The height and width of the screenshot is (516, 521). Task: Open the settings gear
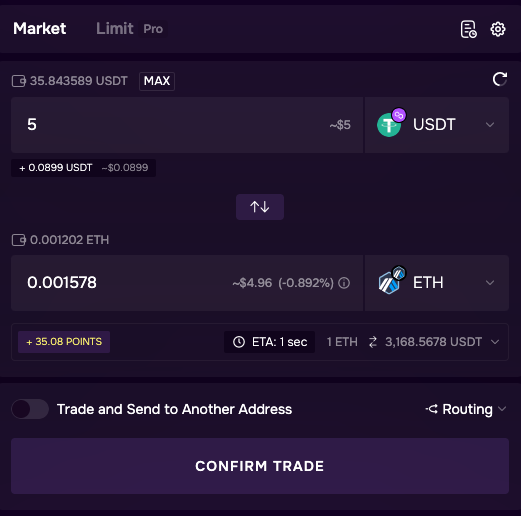[498, 29]
